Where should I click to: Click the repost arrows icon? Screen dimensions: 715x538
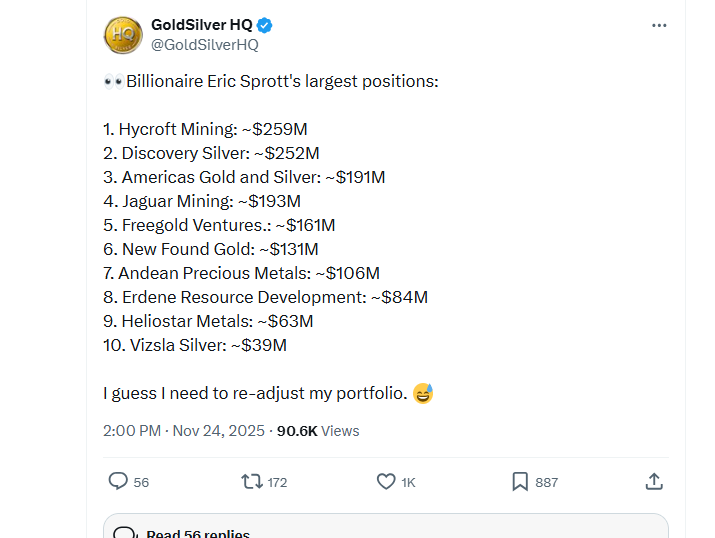[252, 481]
